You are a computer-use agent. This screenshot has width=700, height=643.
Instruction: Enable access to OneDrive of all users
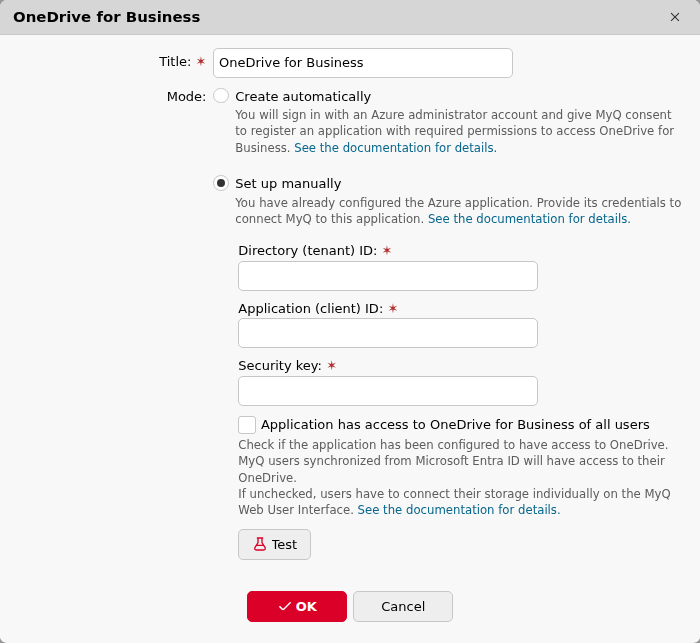[x=247, y=425]
